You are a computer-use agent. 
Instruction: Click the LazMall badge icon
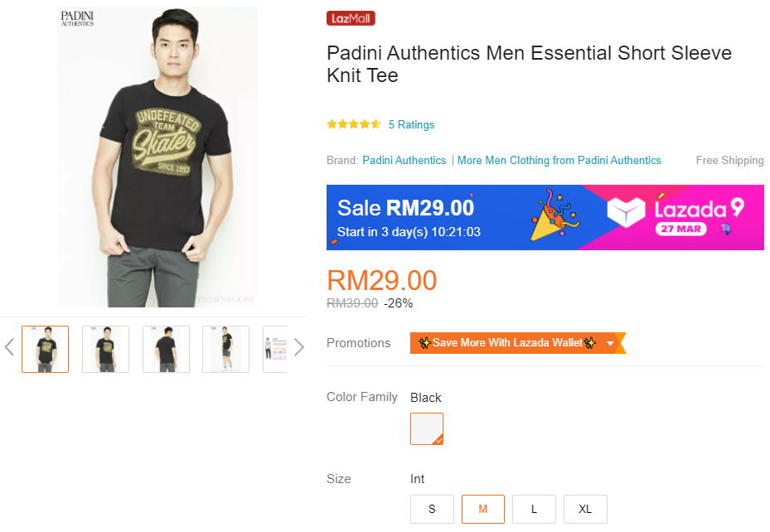tap(351, 18)
